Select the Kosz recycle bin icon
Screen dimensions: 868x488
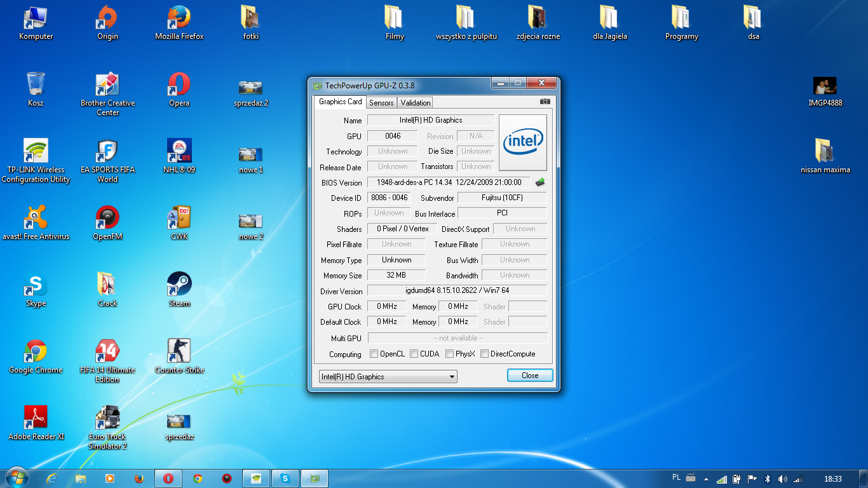coord(36,90)
